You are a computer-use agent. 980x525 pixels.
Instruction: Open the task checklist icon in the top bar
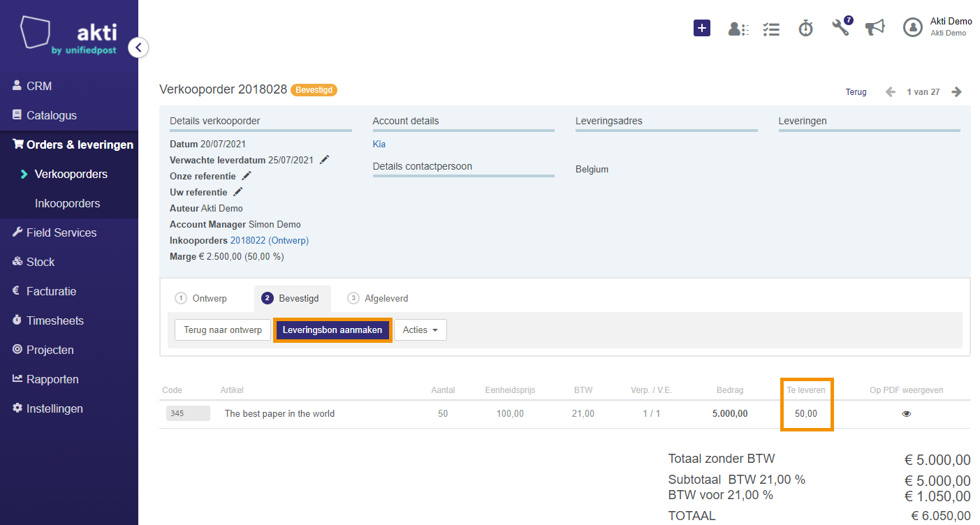(x=771, y=29)
